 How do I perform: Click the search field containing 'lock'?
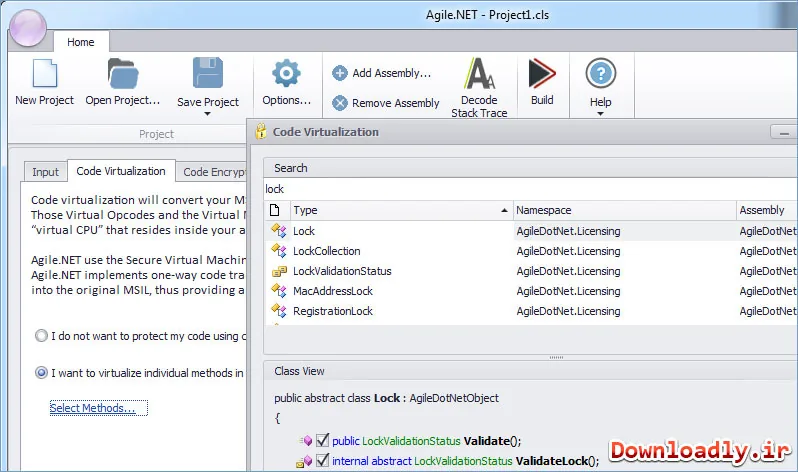pos(531,189)
